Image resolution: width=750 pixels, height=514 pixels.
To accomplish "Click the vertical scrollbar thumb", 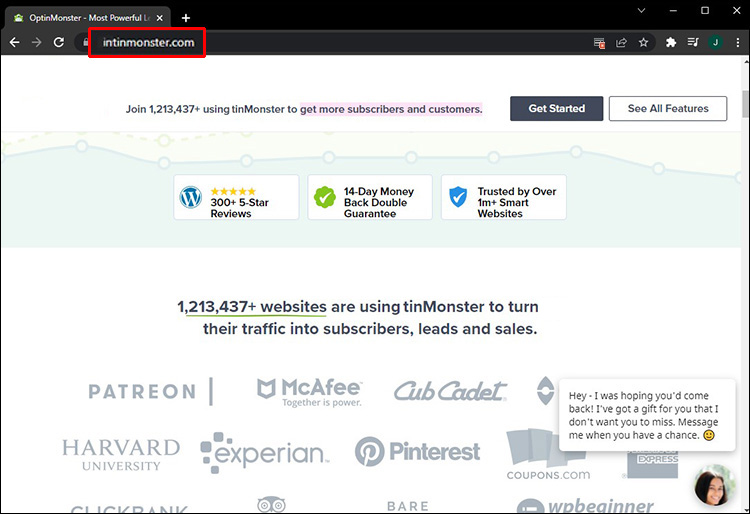I will point(745,103).
